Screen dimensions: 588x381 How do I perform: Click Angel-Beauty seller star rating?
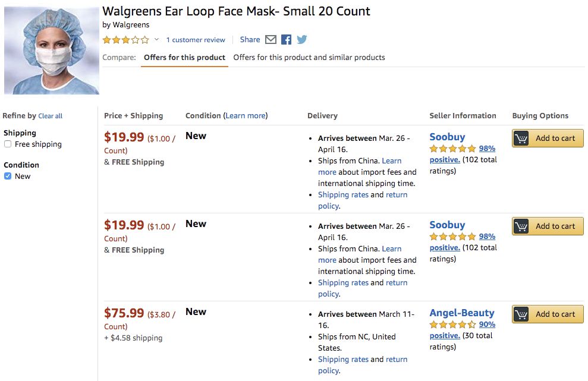click(x=453, y=325)
